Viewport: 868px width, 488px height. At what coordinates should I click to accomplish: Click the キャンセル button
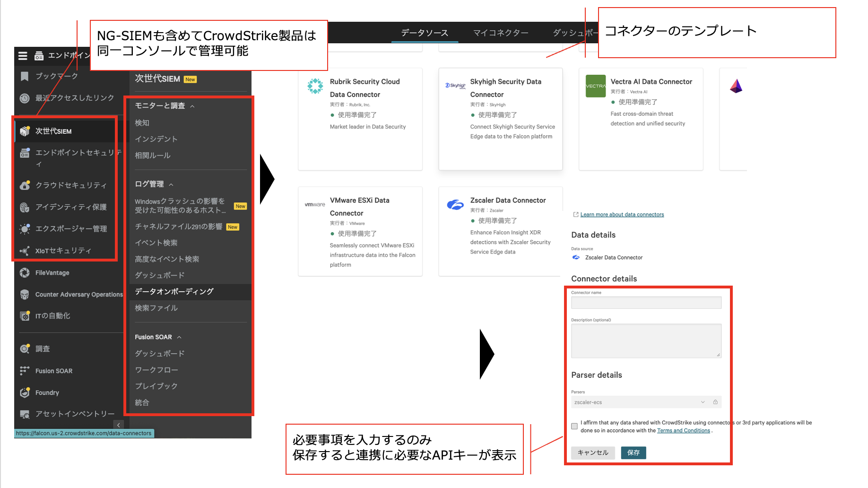(593, 453)
